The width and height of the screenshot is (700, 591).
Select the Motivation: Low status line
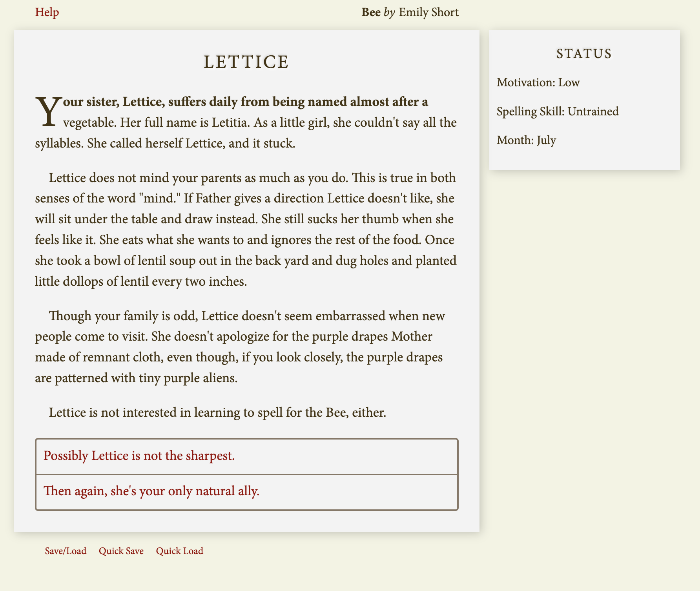click(x=538, y=82)
